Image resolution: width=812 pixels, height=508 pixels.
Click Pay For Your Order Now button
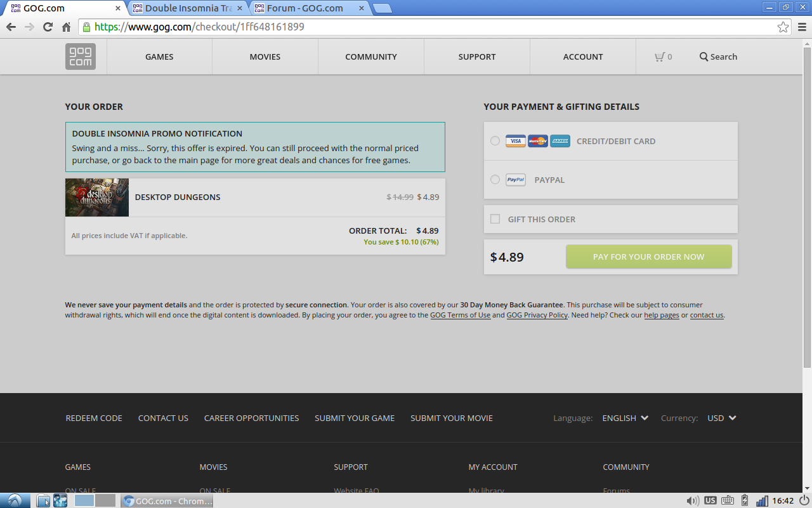point(649,257)
